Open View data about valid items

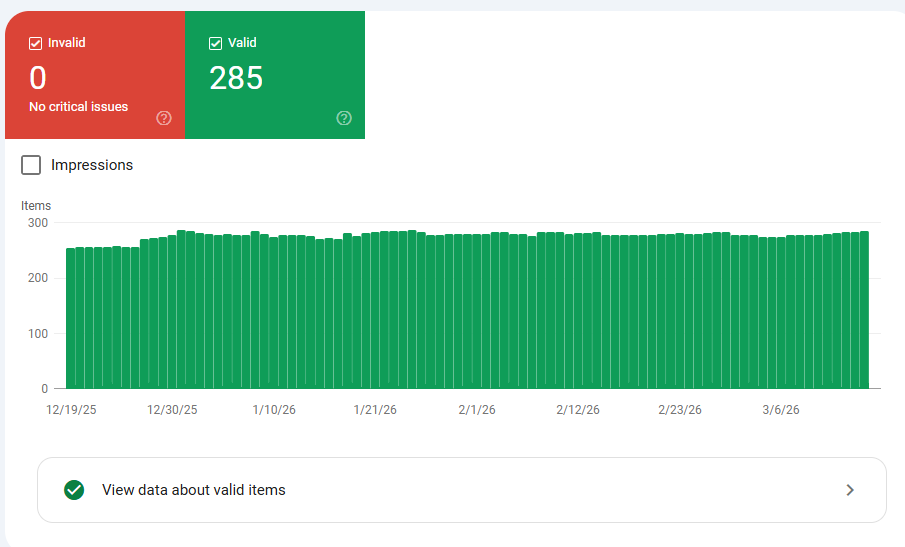click(x=462, y=490)
